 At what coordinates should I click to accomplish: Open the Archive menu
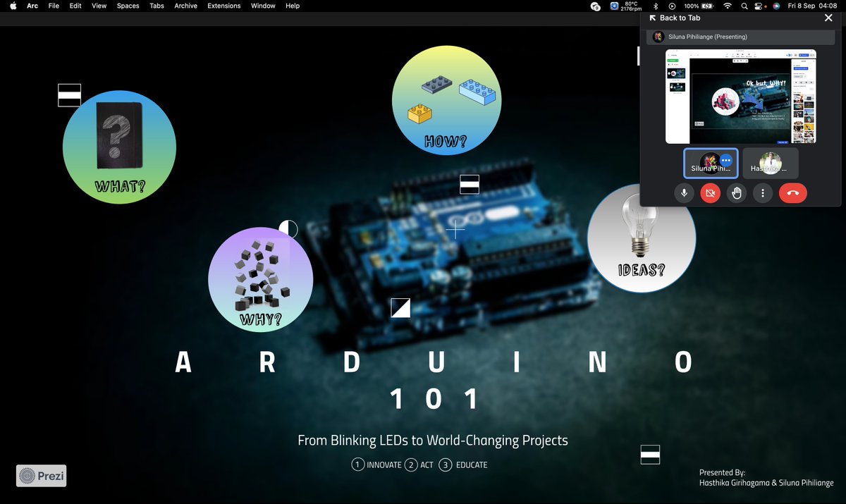click(186, 6)
